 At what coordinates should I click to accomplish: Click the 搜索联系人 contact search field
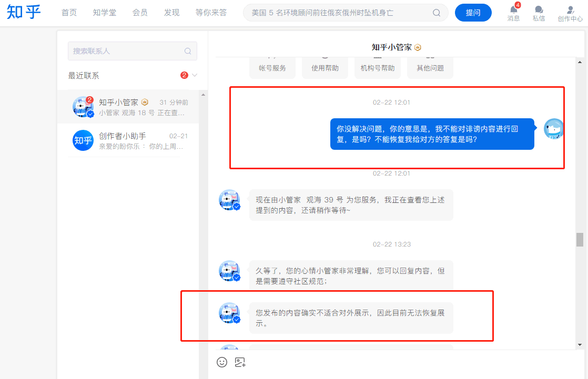(133, 51)
